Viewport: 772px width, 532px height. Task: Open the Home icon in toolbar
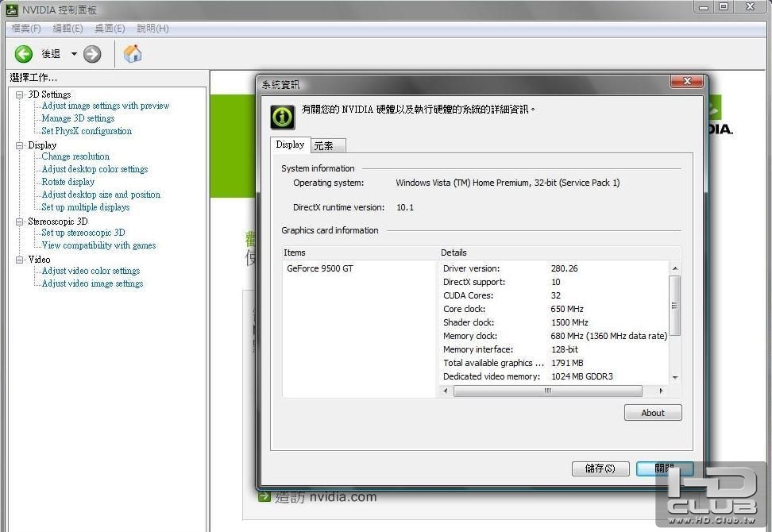coord(133,54)
